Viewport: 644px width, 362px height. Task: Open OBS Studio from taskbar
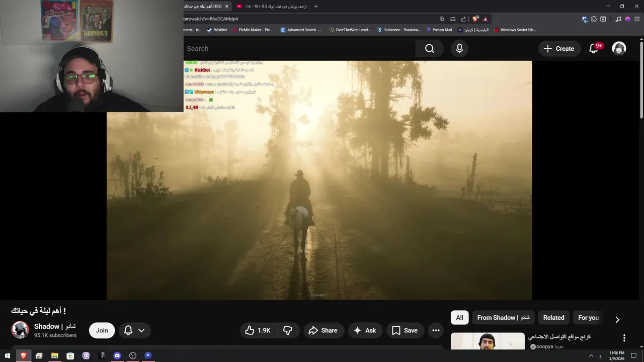pos(133,355)
